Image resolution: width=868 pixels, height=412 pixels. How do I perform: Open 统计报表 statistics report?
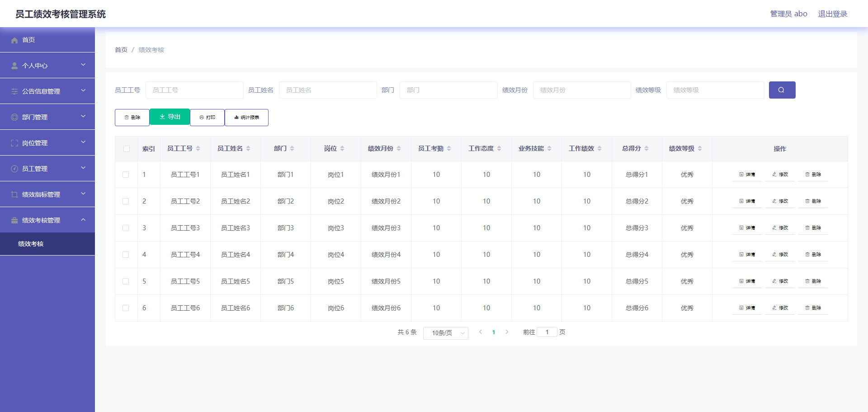click(246, 118)
